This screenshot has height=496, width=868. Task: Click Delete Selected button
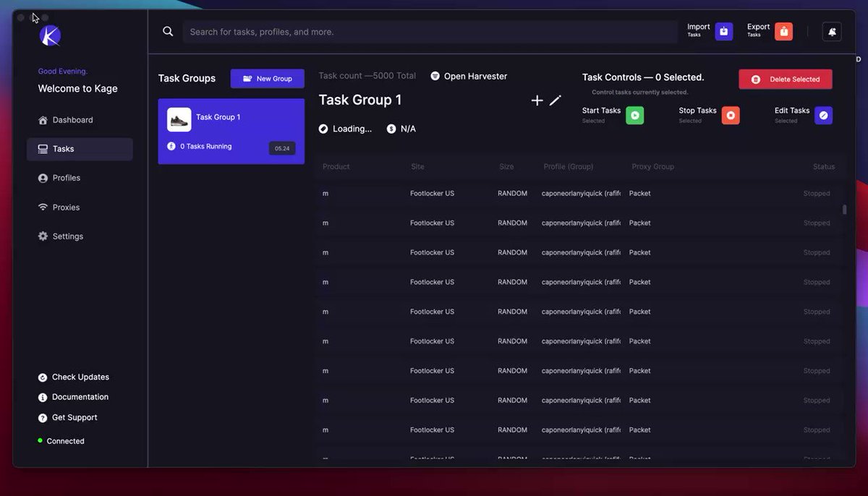pyautogui.click(x=786, y=80)
